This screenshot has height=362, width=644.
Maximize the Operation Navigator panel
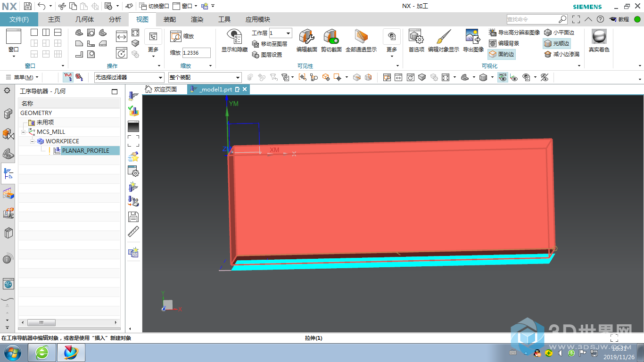[x=115, y=91]
